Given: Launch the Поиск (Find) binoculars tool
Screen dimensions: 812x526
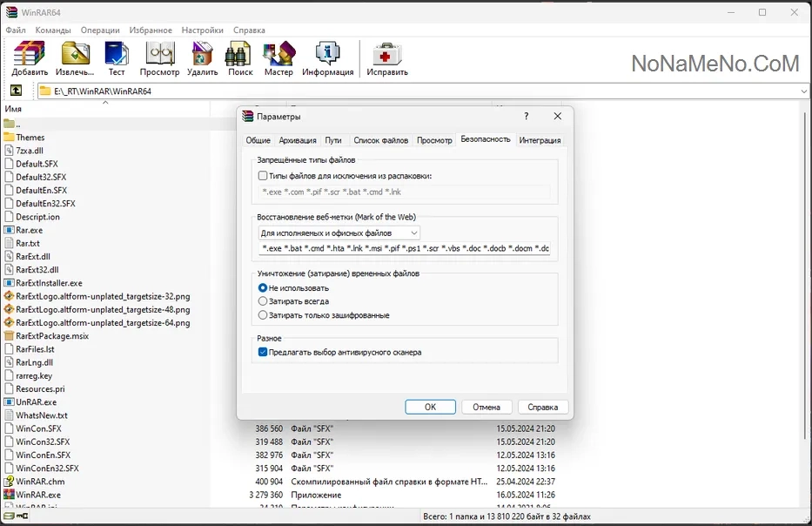Looking at the screenshot, I should (x=240, y=57).
